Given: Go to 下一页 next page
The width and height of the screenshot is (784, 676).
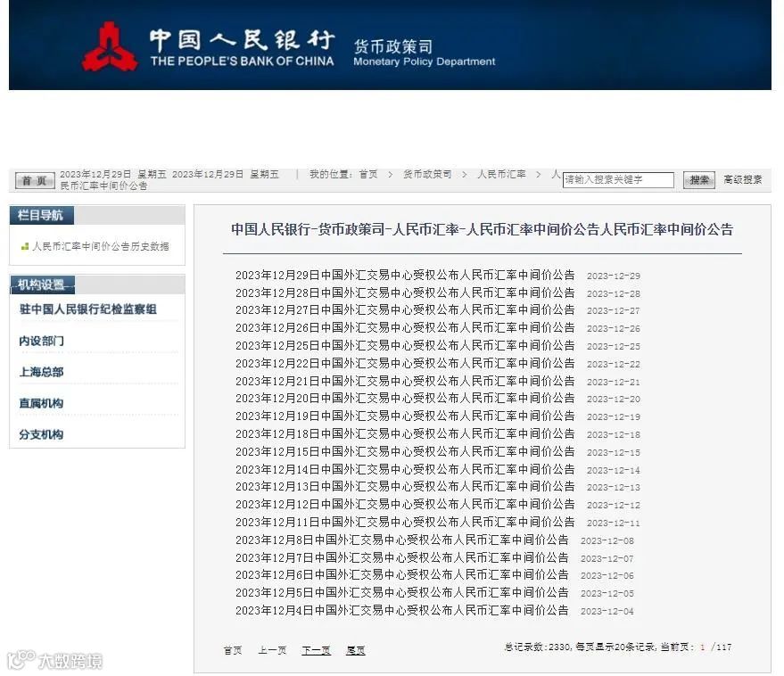Looking at the screenshot, I should click(x=316, y=650).
